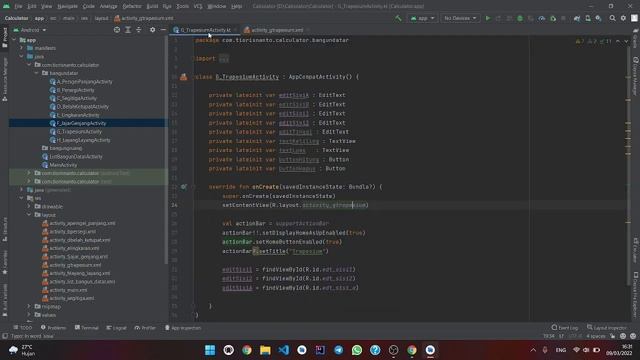Click Project tool window side tab

pos(4,38)
